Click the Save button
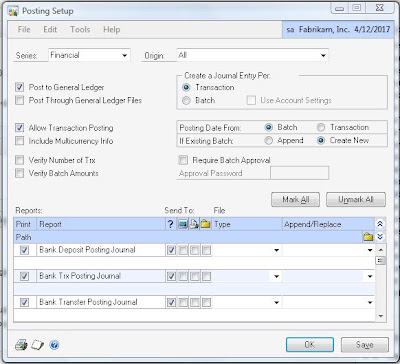 click(x=365, y=345)
